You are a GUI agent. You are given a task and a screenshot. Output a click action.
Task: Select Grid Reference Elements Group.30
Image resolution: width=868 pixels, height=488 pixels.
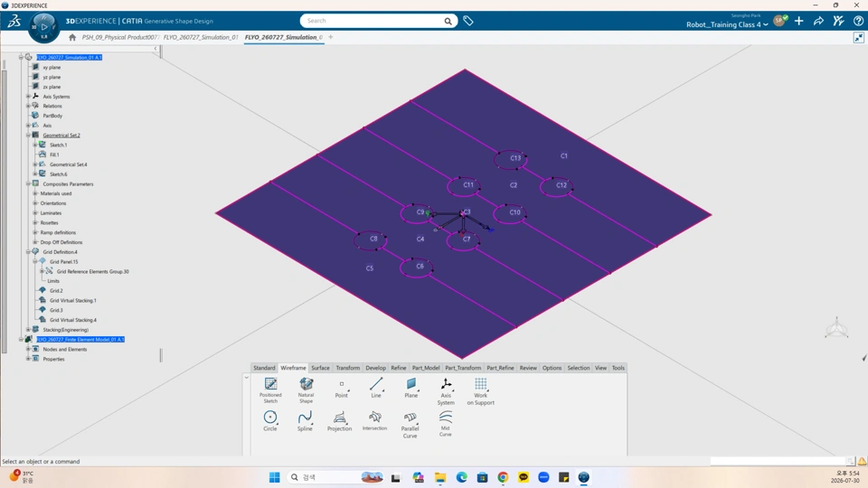coord(92,272)
